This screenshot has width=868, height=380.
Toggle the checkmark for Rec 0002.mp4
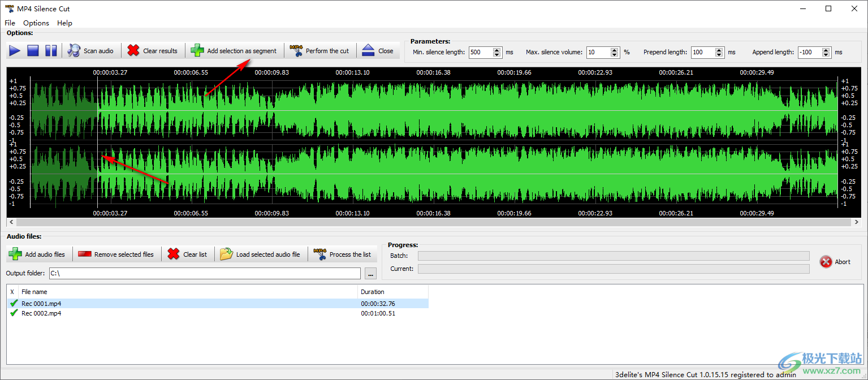click(14, 313)
